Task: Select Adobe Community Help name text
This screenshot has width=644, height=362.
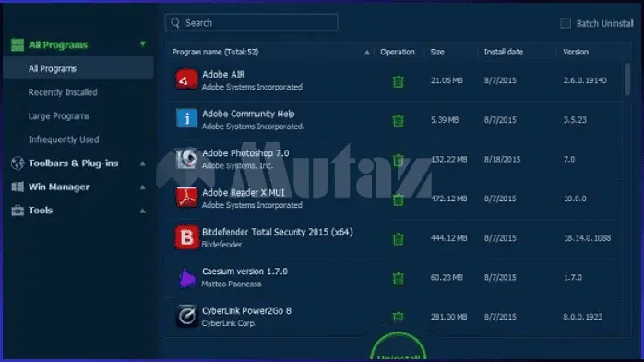Action: (248, 114)
